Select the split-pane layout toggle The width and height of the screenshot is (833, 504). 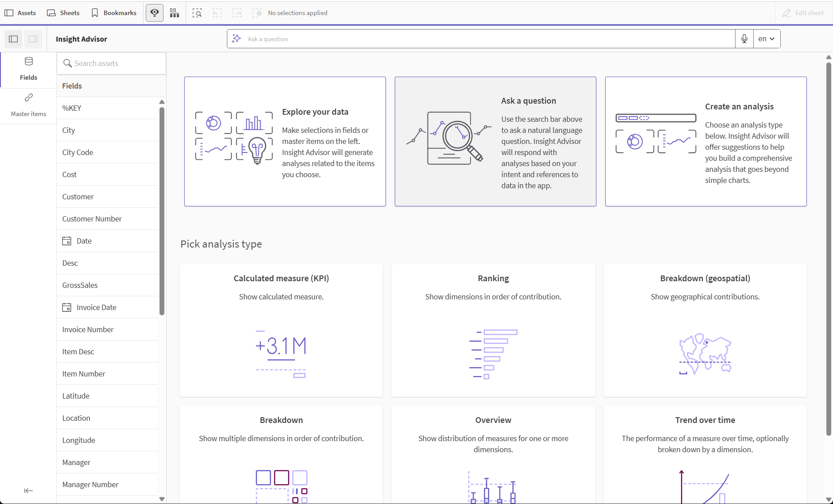click(33, 39)
